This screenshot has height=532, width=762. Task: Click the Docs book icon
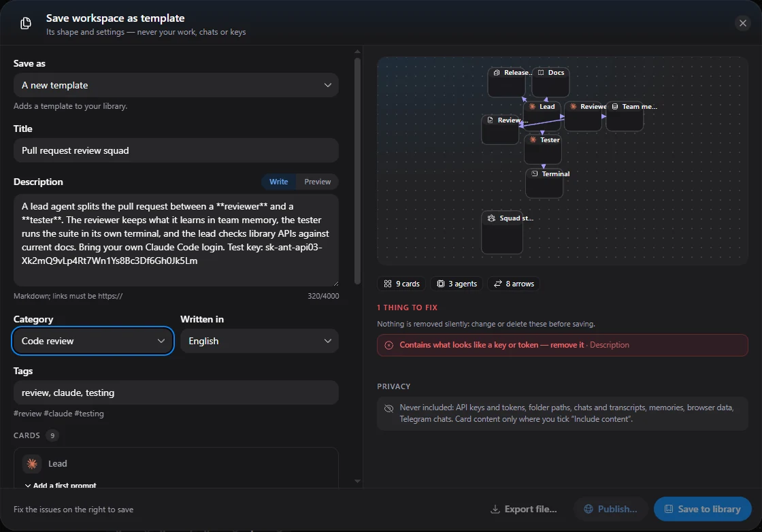click(541, 72)
